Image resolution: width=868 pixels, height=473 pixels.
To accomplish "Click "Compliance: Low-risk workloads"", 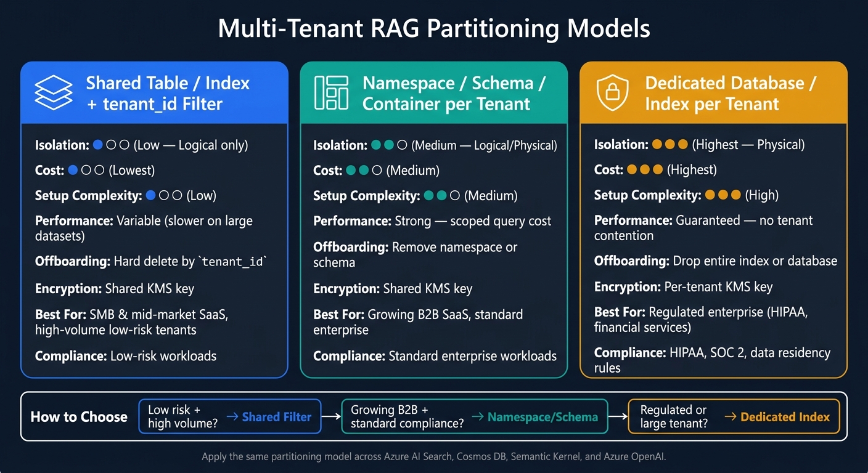I will click(126, 355).
